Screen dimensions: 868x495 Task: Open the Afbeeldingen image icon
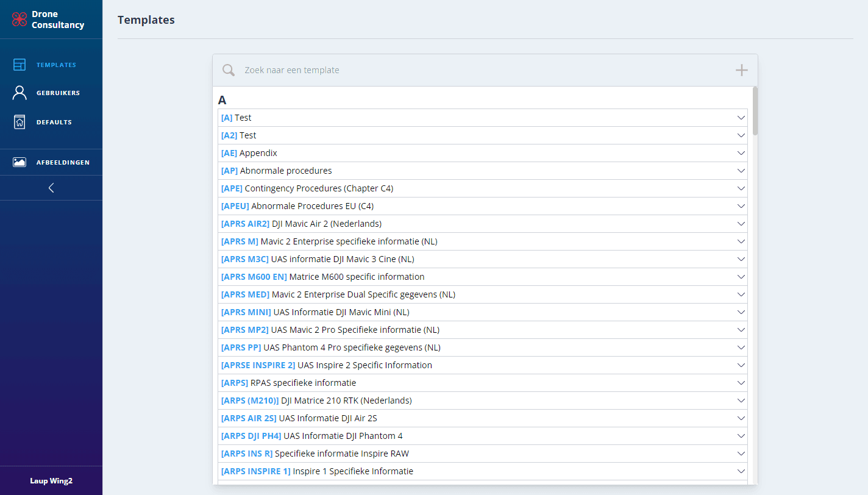click(20, 162)
